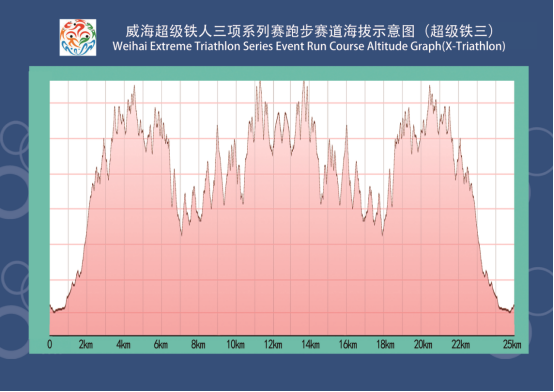Image resolution: width=554 pixels, height=392 pixels.
Task: Select the 22km axis label
Action: click(461, 344)
